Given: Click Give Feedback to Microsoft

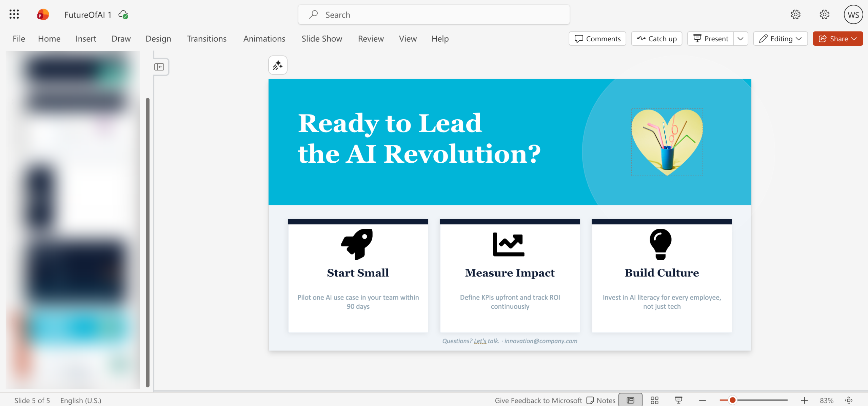Looking at the screenshot, I should pyautogui.click(x=538, y=400).
